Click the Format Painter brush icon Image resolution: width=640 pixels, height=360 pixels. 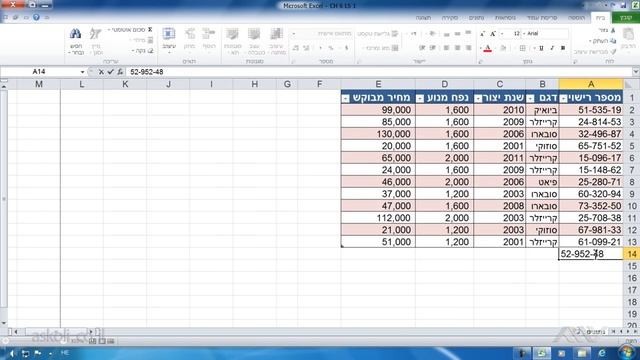613,52
